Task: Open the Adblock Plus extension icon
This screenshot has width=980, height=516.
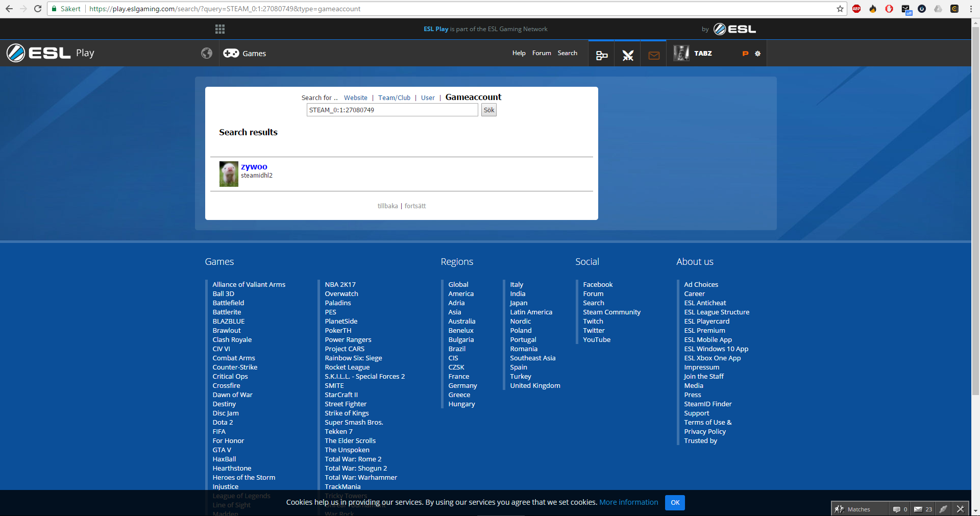Action: pos(856,9)
